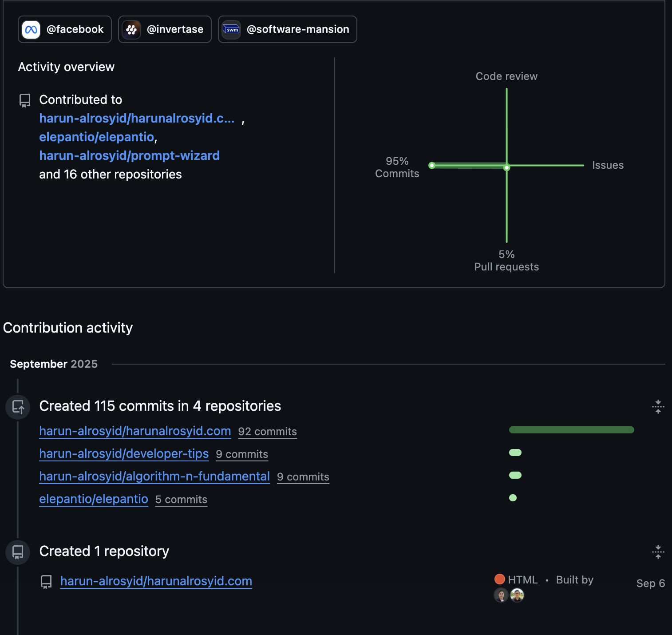
Task: Click the Meta logo inside the @facebook badge
Action: pyautogui.click(x=32, y=29)
